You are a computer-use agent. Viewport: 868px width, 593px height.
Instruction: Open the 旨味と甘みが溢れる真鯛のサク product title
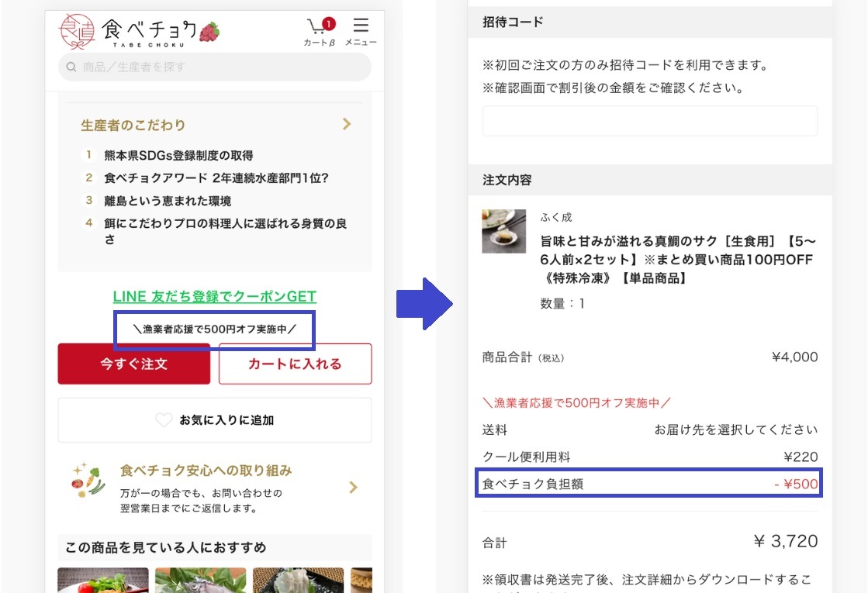[x=678, y=260]
